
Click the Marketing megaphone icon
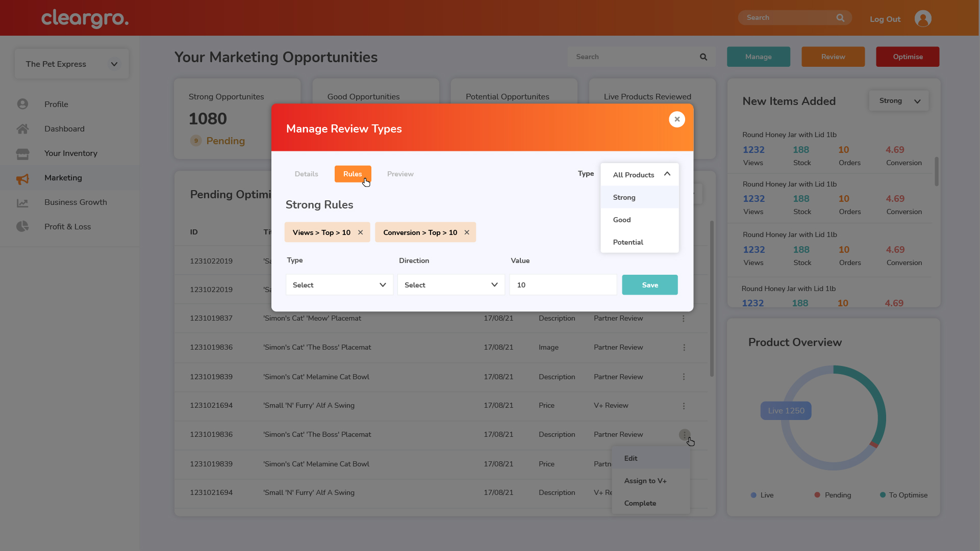click(x=22, y=178)
